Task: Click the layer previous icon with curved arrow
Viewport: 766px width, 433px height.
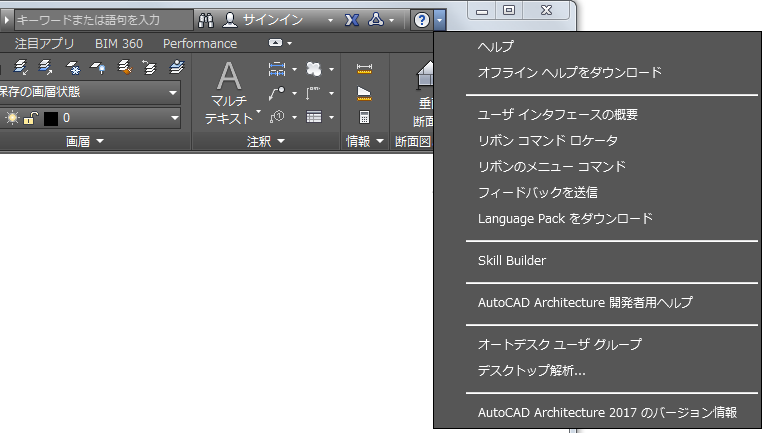Action: [149, 67]
